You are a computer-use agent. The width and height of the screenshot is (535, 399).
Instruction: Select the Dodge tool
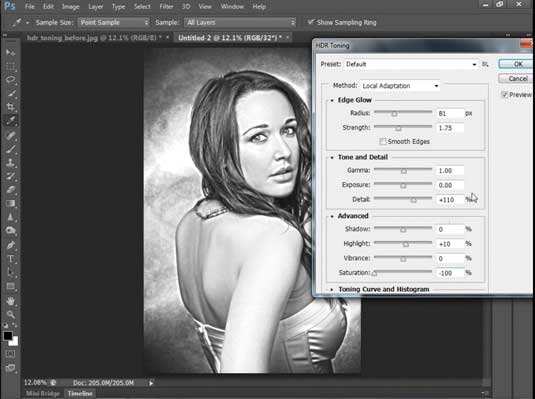pyautogui.click(x=10, y=231)
